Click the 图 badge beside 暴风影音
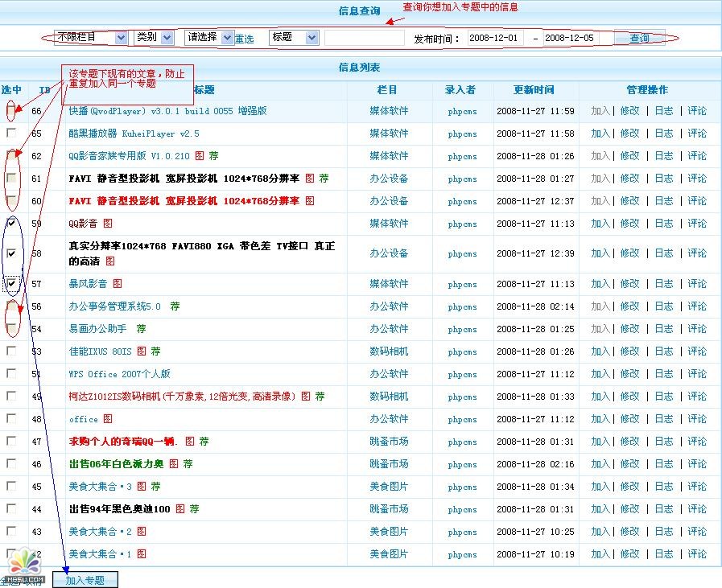Image resolution: width=722 pixels, height=588 pixels. click(118, 284)
